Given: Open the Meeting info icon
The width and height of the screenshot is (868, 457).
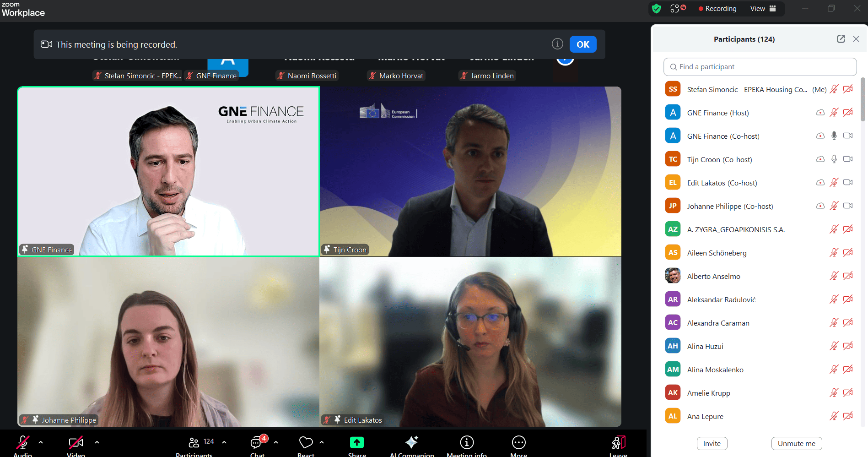Looking at the screenshot, I should 466,443.
